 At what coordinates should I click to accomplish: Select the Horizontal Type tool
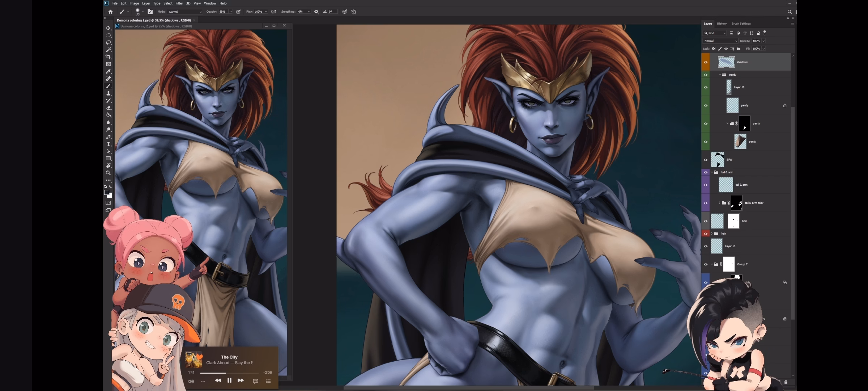(x=108, y=144)
